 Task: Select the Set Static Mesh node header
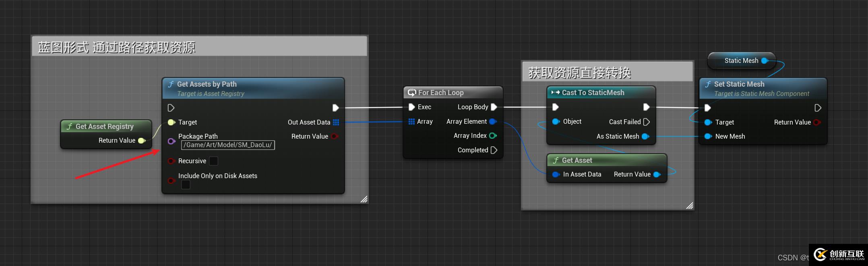[763, 88]
